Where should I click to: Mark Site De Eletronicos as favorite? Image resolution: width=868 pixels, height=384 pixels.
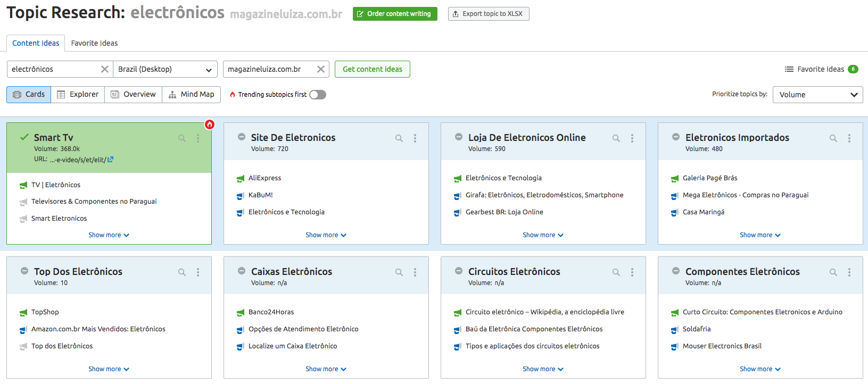[242, 137]
